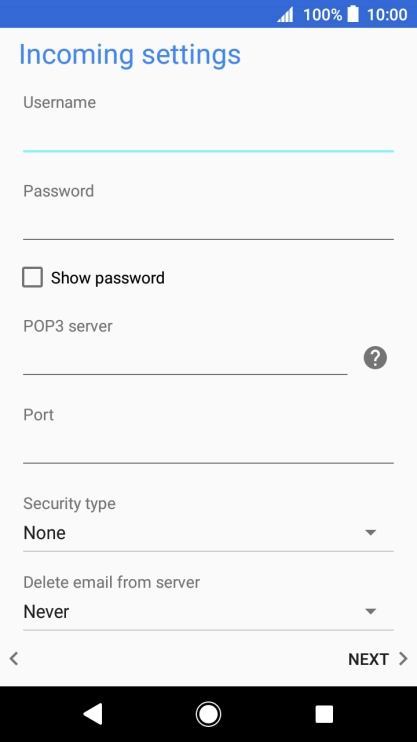Image resolution: width=417 pixels, height=742 pixels.
Task: Expand the Delete email from server arrow
Action: [x=371, y=611]
